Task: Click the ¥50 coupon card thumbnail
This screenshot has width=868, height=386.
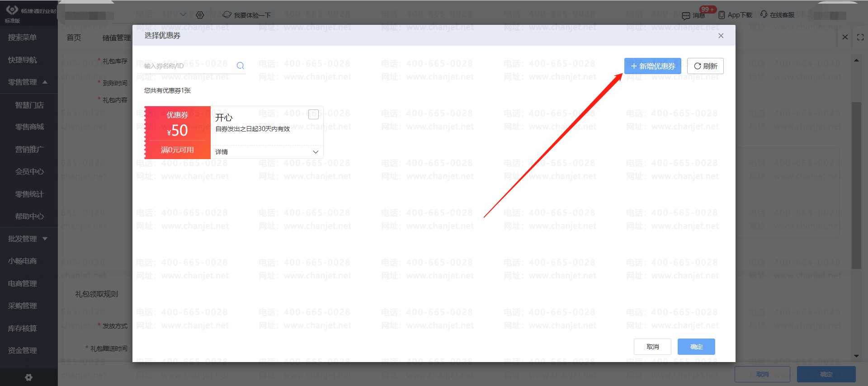Action: (x=177, y=132)
